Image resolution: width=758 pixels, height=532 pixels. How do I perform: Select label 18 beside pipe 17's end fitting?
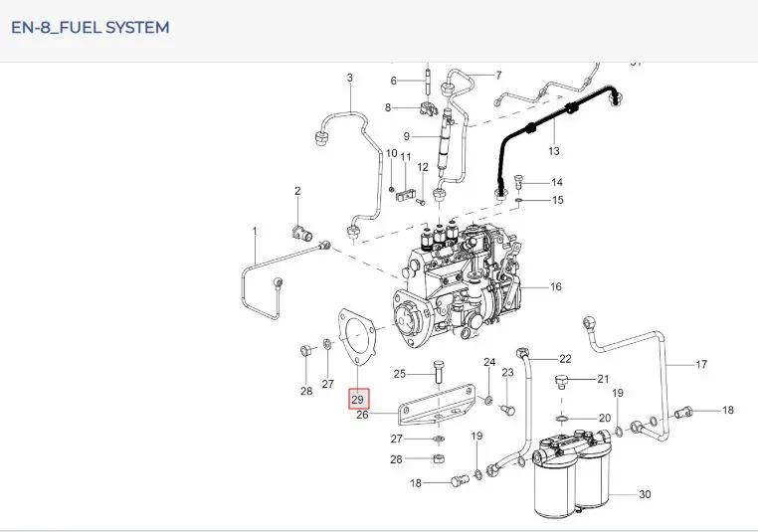tap(728, 411)
